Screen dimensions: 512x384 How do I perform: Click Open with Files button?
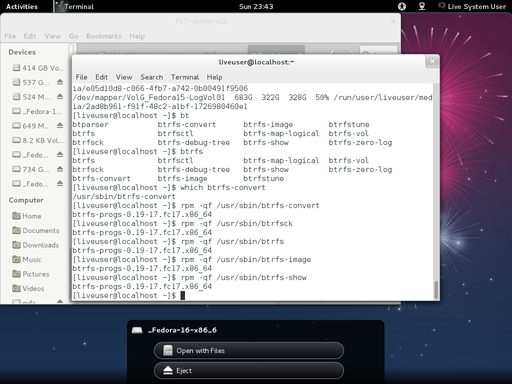pyautogui.click(x=249, y=351)
